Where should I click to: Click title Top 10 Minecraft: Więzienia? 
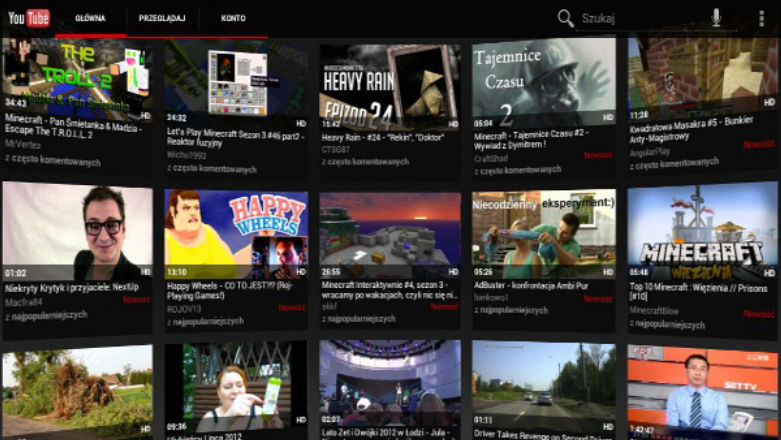pos(698,292)
